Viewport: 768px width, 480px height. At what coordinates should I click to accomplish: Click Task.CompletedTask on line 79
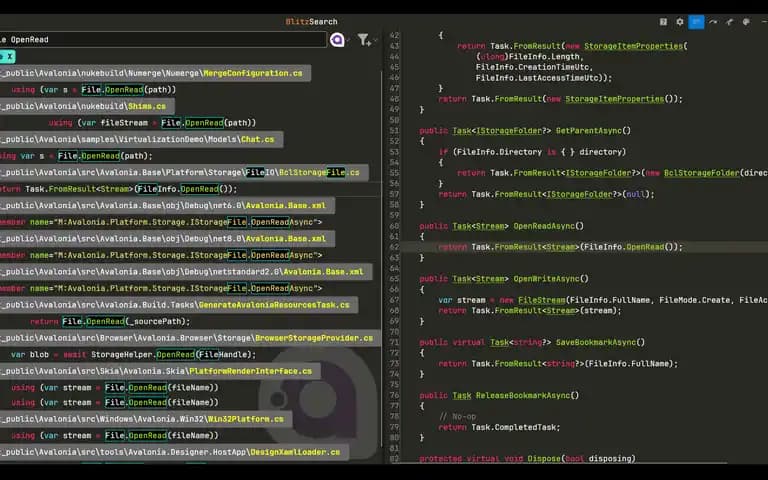(515, 427)
